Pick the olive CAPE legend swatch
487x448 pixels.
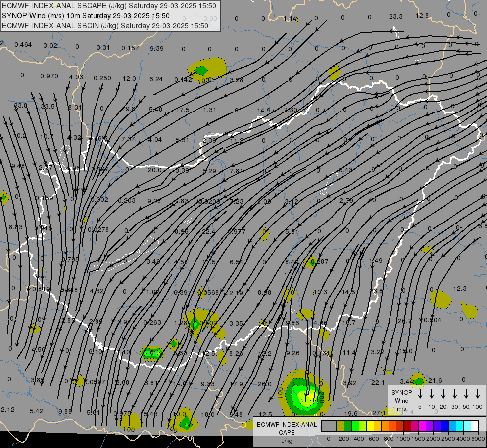340,426
